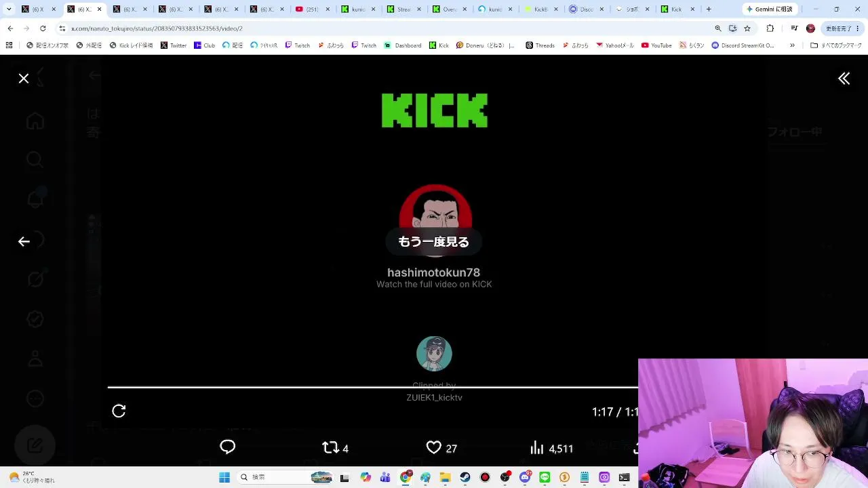The width and height of the screenshot is (868, 488).
Task: Reload the page in Chrome
Action: tap(43, 28)
